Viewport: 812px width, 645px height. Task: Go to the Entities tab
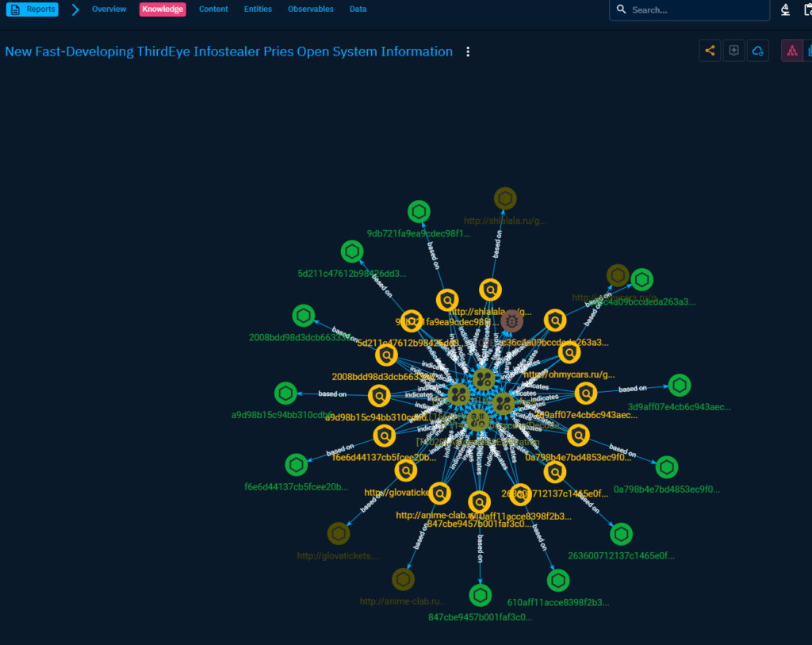258,10
